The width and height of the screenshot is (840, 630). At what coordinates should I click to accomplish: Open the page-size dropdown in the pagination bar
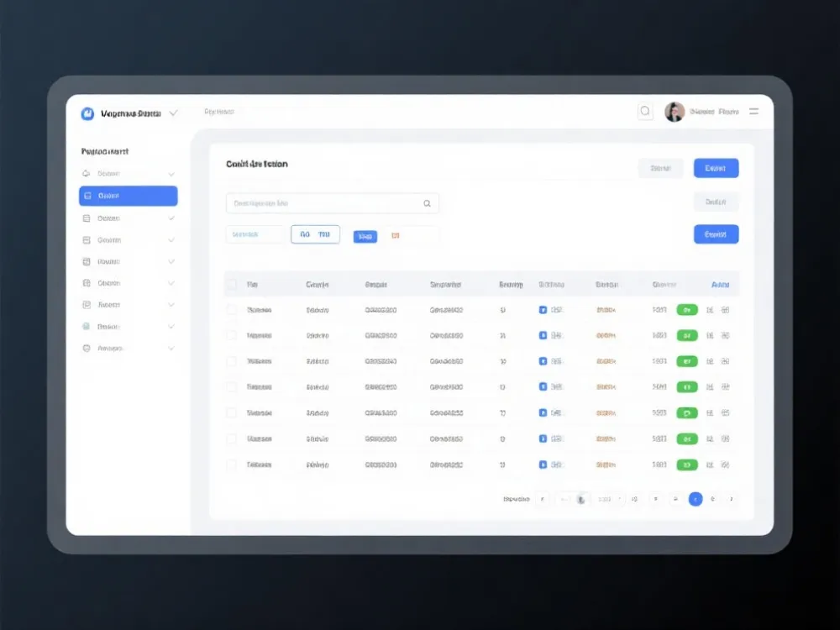coord(609,499)
